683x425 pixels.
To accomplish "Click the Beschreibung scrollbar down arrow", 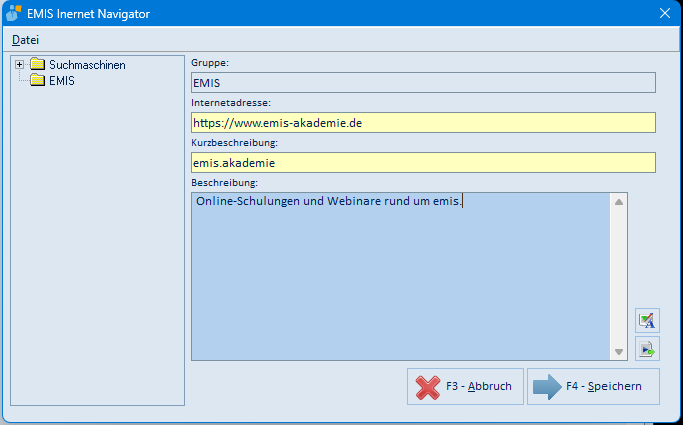I will pyautogui.click(x=619, y=351).
